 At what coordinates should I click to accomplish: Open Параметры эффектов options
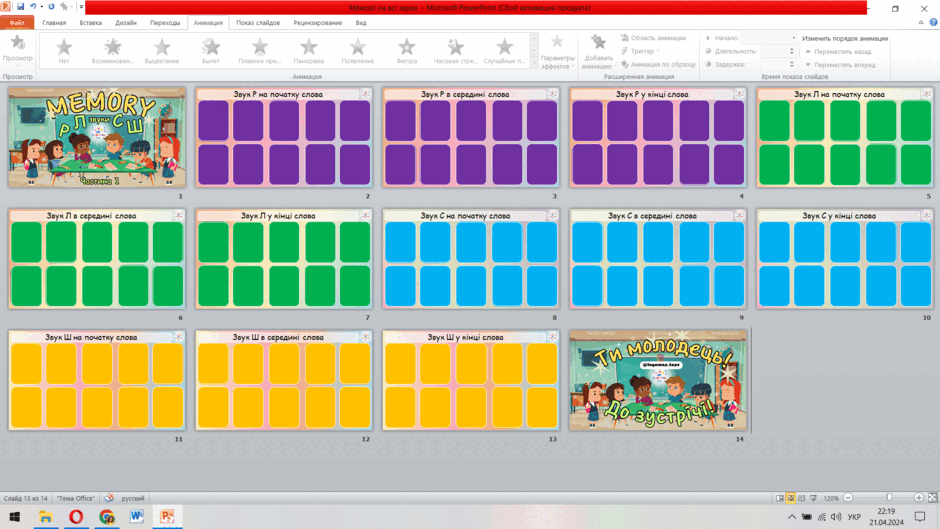click(x=557, y=52)
